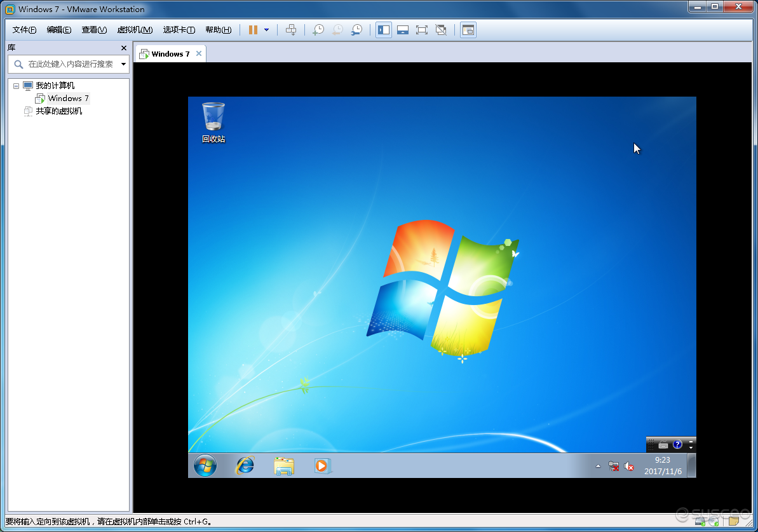Select the Windows 7 VM in the library

tap(68, 98)
